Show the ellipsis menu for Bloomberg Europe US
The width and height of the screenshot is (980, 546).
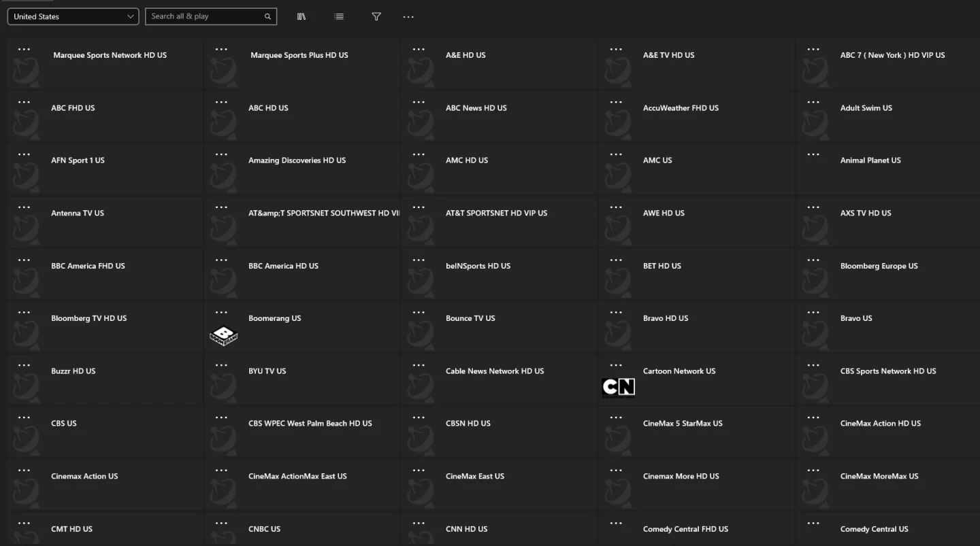[x=813, y=260]
